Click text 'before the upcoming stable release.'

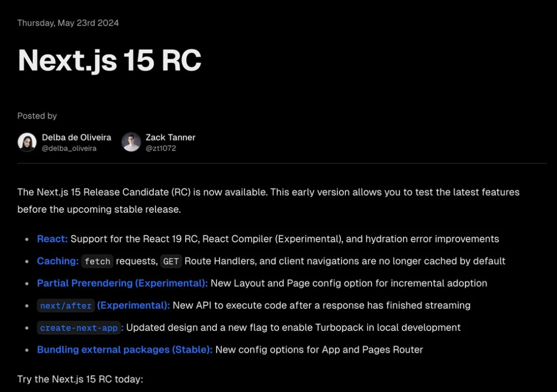(x=99, y=209)
